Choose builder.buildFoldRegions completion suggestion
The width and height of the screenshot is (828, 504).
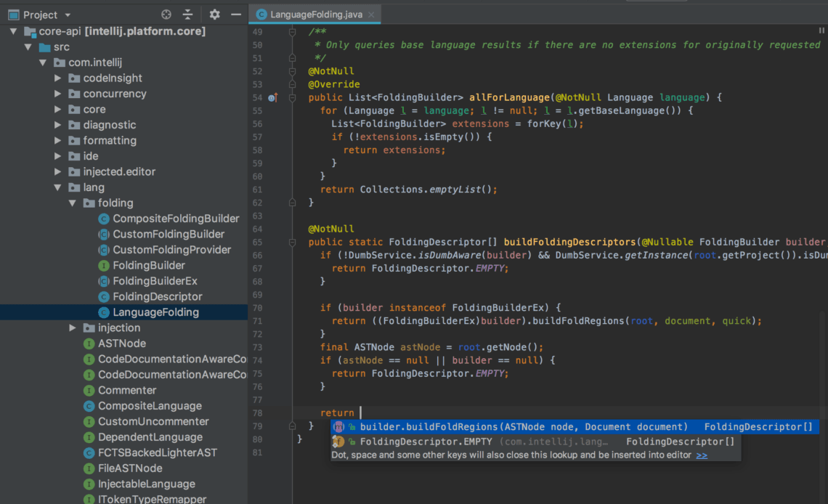[575, 427]
